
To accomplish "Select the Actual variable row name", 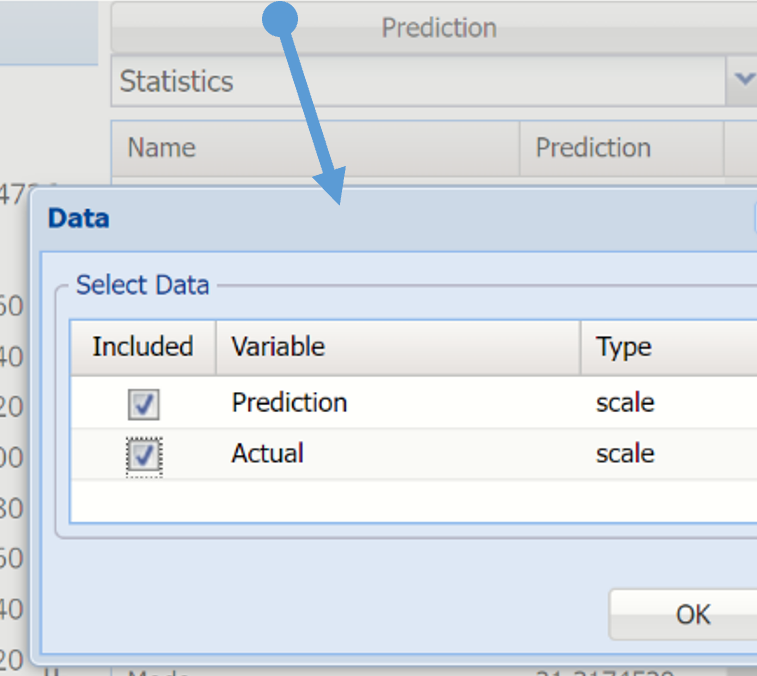I will [268, 454].
